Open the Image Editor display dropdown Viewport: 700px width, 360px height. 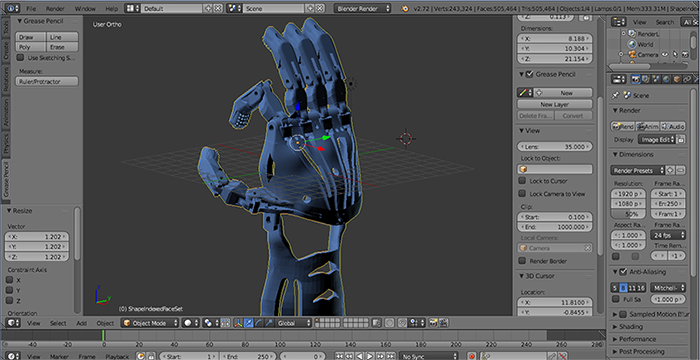pyautogui.click(x=657, y=139)
